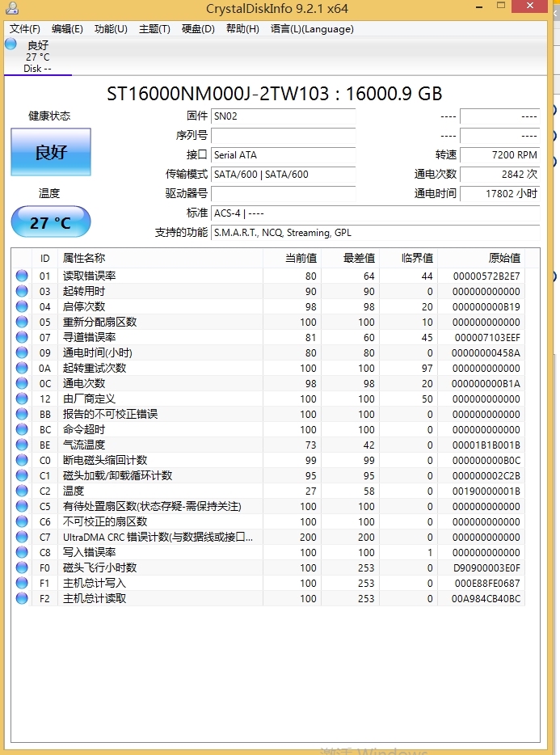This screenshot has height=755, width=560.
Task: Click the 最差值 column header
Action: pos(351,258)
